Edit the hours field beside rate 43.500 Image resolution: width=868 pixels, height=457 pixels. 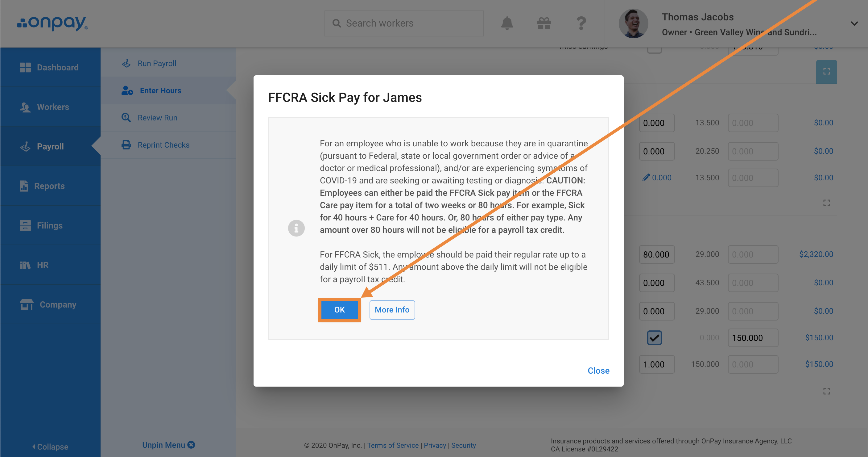[x=656, y=283]
